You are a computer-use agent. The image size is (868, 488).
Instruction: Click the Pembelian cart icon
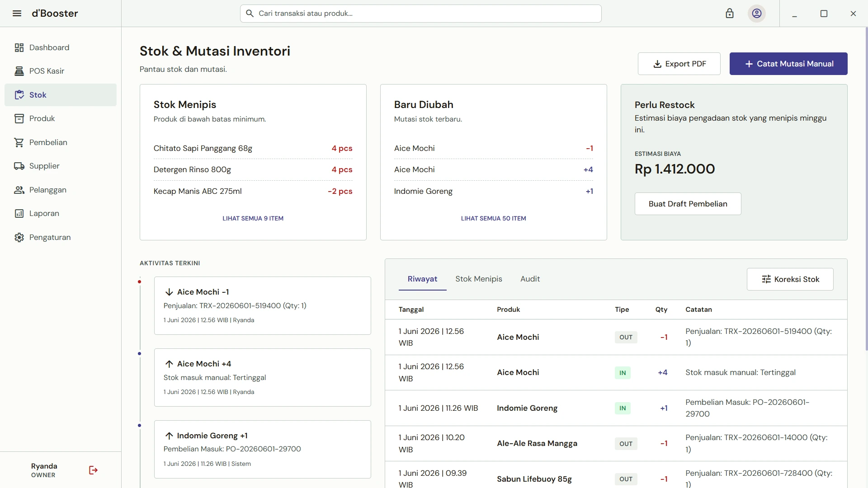point(19,142)
